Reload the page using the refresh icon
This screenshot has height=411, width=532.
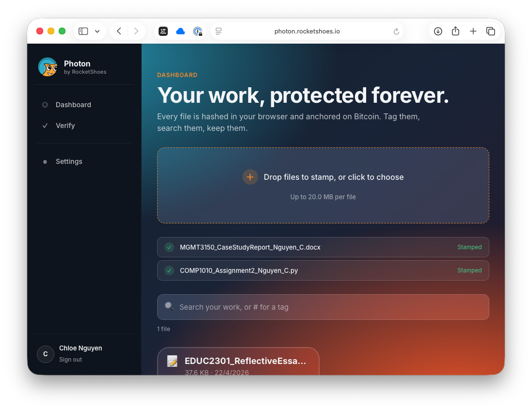click(396, 32)
